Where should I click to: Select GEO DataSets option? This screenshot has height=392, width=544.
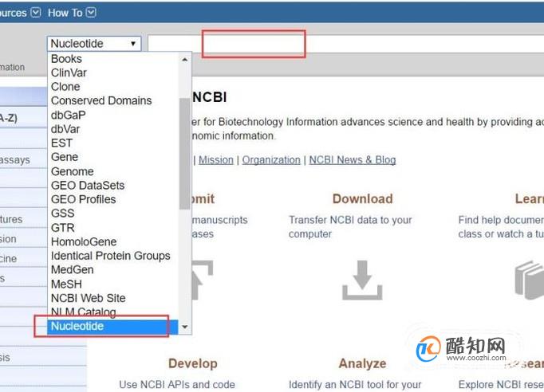(112, 185)
